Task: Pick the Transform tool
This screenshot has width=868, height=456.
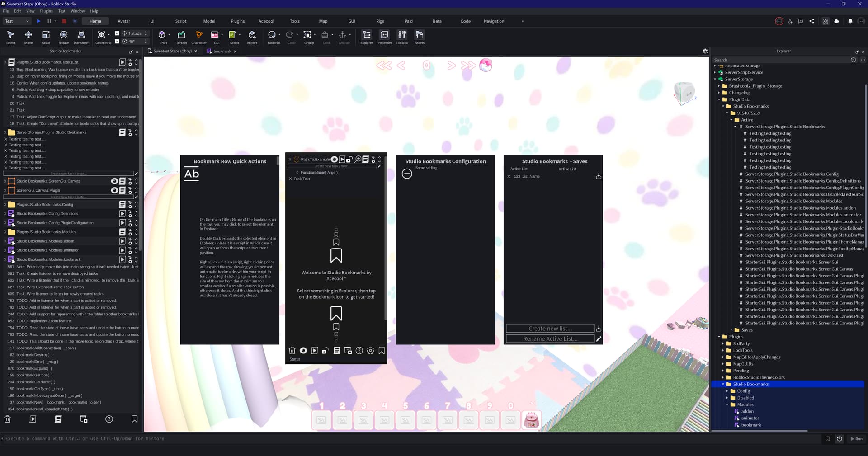Action: pos(81,37)
